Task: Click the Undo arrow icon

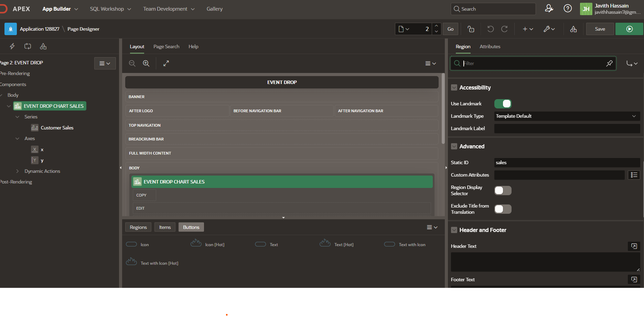Action: pos(491,29)
